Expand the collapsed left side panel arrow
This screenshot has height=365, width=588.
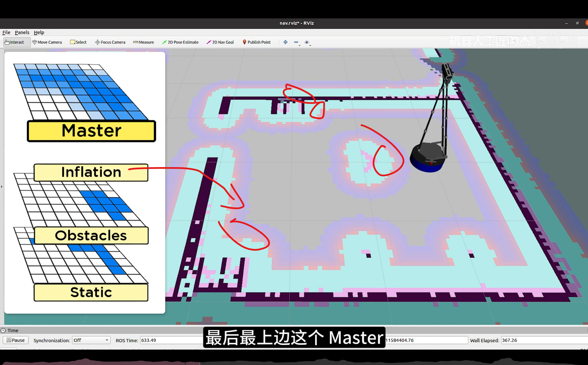coord(2,187)
